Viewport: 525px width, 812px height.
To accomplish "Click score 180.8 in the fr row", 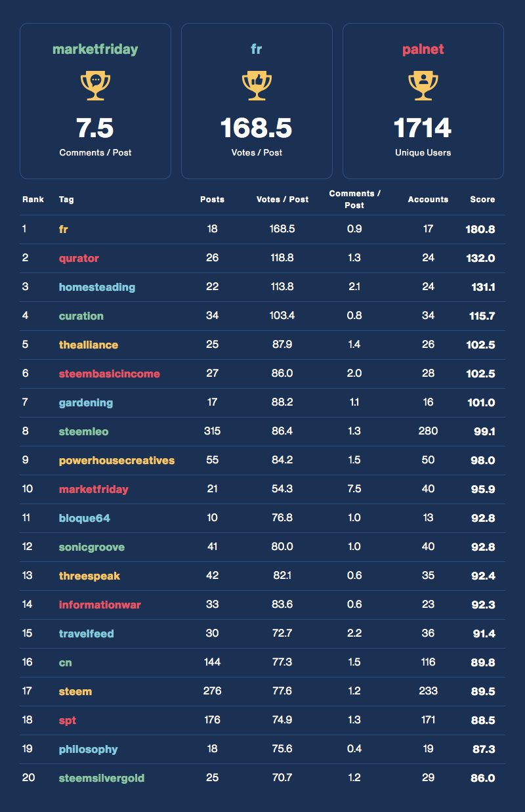I will (480, 229).
